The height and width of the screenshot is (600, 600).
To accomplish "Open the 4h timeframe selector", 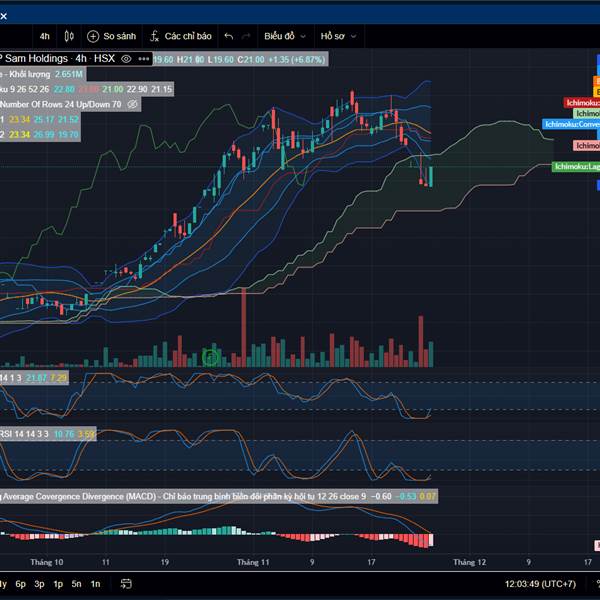I will [x=45, y=36].
